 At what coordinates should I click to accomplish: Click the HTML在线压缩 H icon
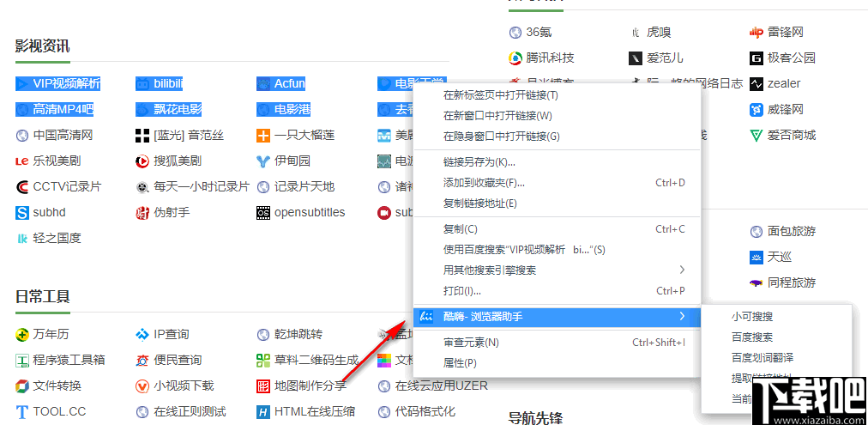click(263, 412)
